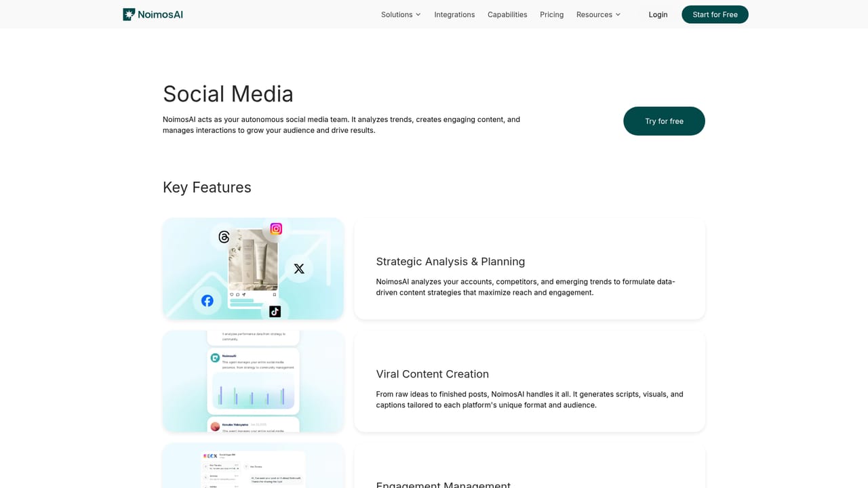The width and height of the screenshot is (868, 488).
Task: Click the Try for free button
Action: (x=664, y=121)
